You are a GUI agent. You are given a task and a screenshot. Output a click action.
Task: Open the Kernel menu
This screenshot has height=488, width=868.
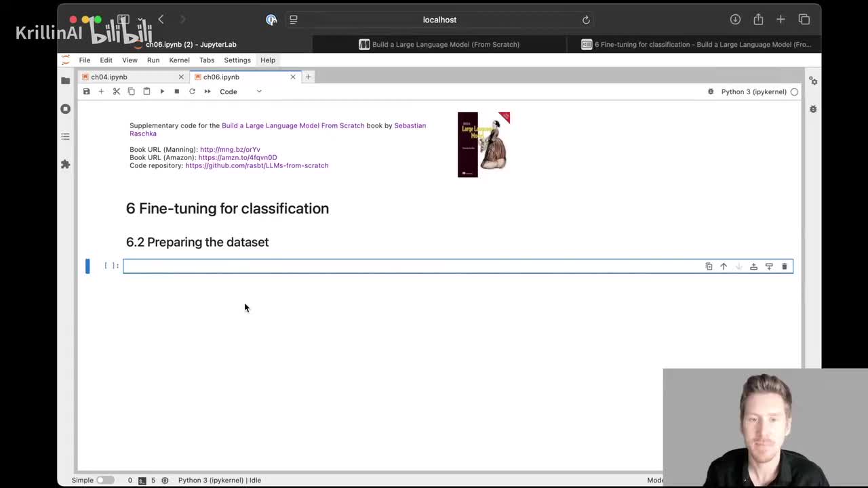point(179,60)
